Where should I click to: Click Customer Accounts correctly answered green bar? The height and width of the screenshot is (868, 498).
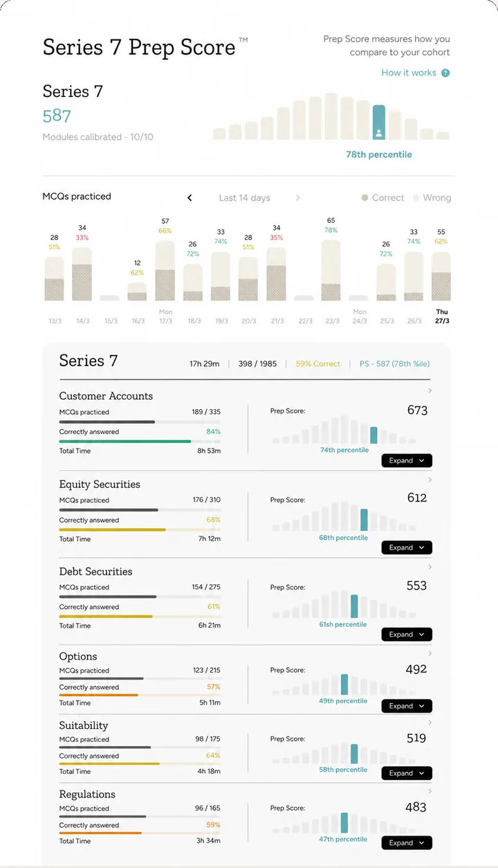click(125, 441)
